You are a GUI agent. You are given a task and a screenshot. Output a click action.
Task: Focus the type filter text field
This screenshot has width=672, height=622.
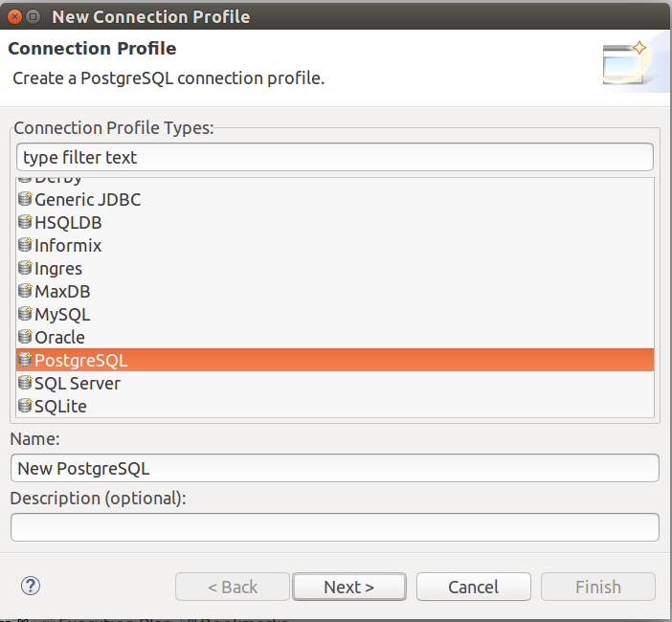[335, 157]
